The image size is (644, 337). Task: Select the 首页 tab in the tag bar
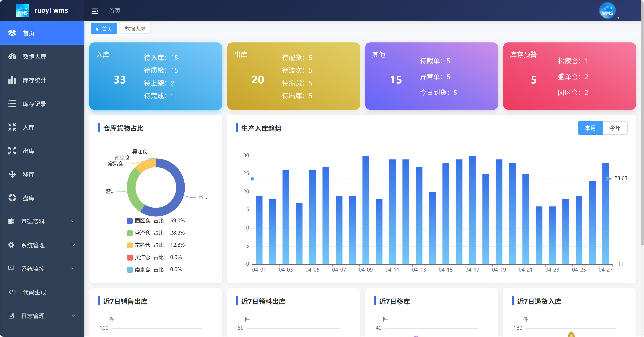104,29
